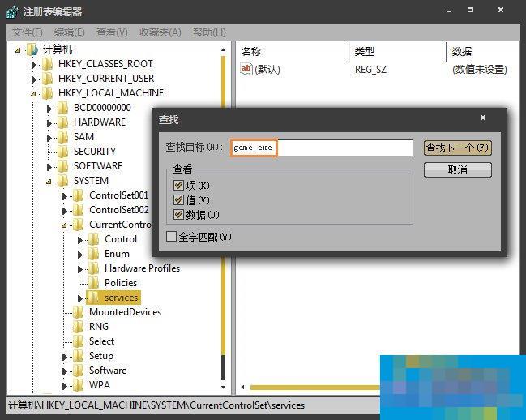Click the ControlSet002 folder icon
The image size is (526, 420).
pos(78,210)
